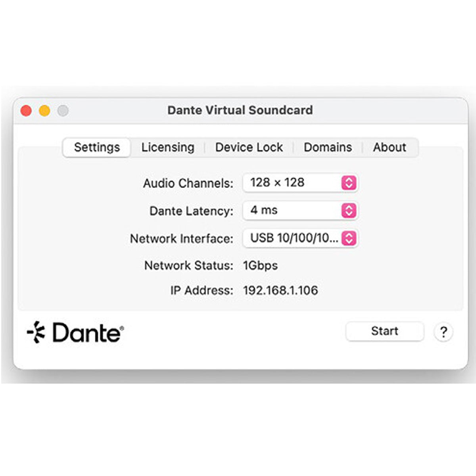This screenshot has width=476, height=476.
Task: Click the Audio Channels label
Action: tap(188, 183)
